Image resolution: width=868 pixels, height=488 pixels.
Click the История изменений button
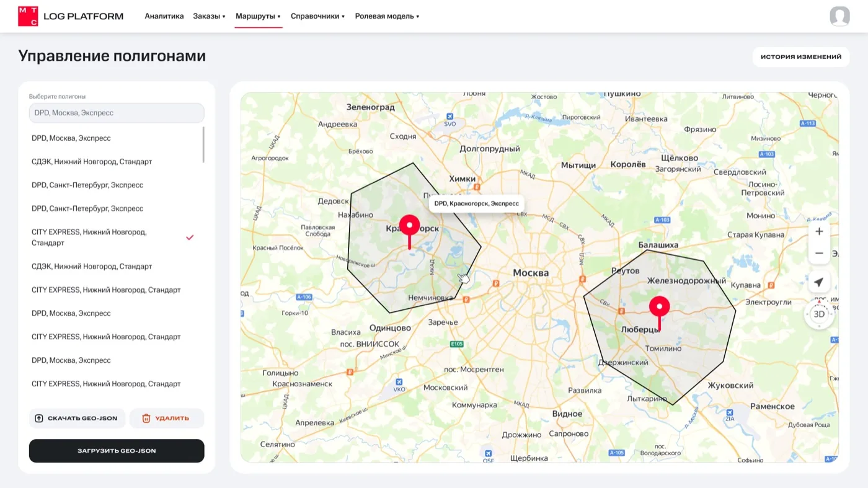[x=801, y=56]
